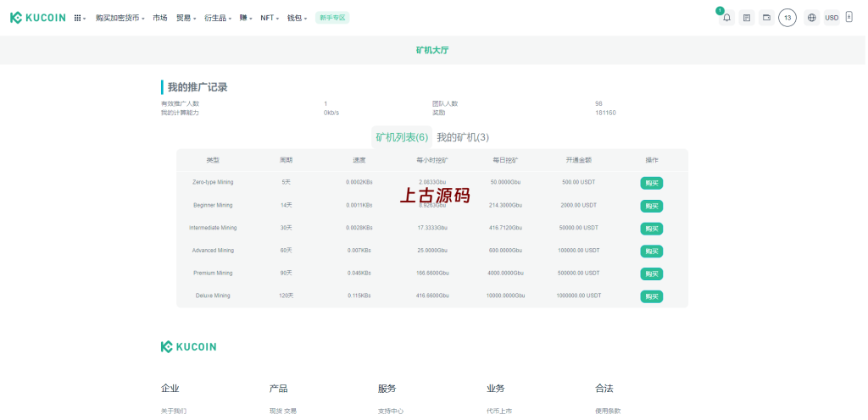Image resolution: width=868 pixels, height=420 pixels.
Task: Click the 周期 column header
Action: coord(287,160)
